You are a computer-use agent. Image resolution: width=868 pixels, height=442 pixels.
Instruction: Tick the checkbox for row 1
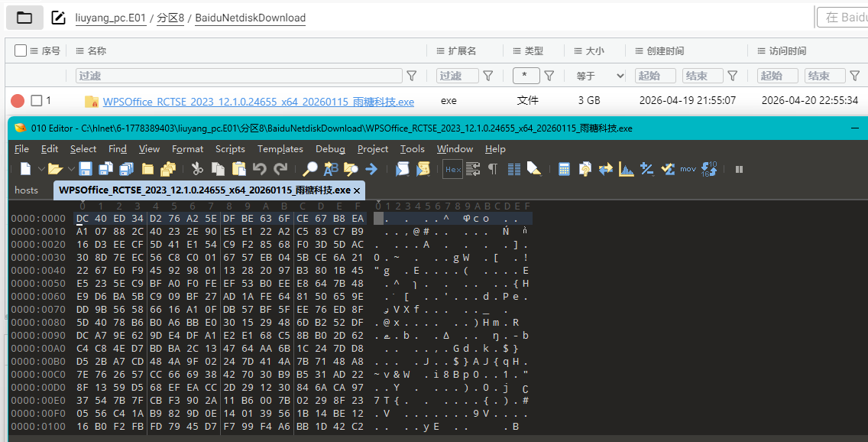coord(37,100)
